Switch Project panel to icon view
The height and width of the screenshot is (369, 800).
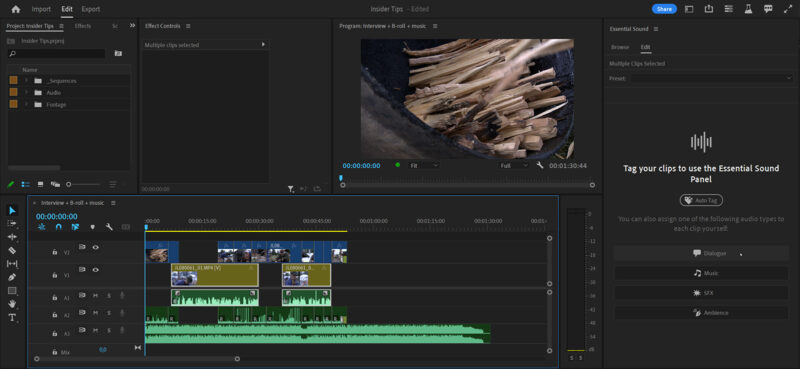pyautogui.click(x=40, y=184)
